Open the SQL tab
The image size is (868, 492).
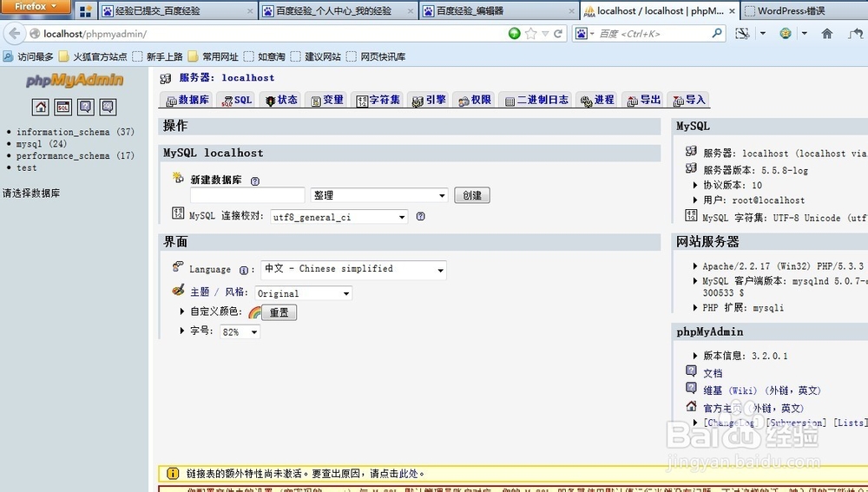(x=236, y=100)
